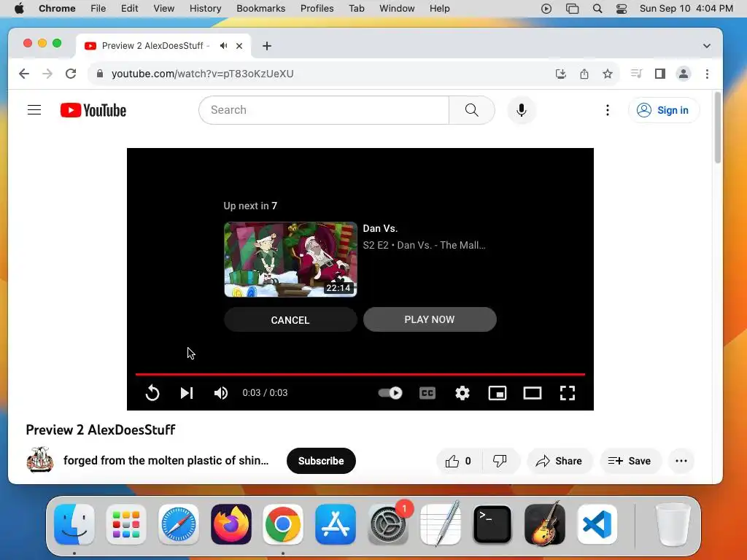Open the Dan Vs. up next thumbnail
This screenshot has width=747, height=560.
290,260
